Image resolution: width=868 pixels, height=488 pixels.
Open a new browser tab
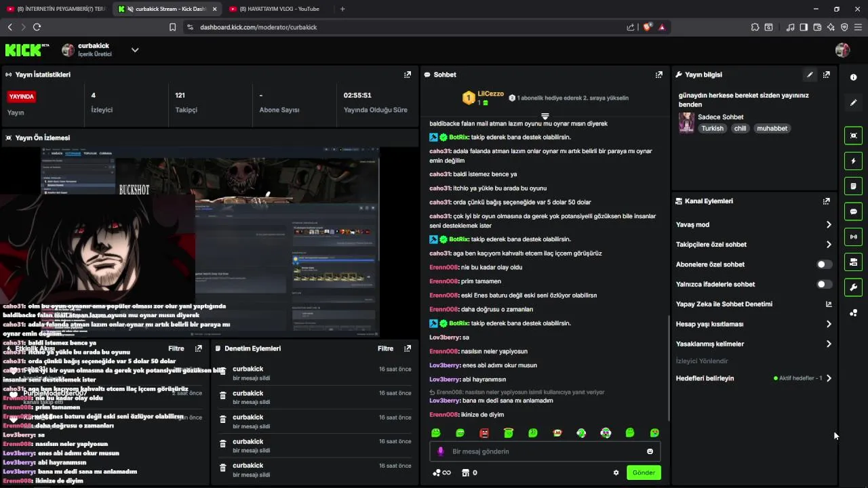point(342,9)
